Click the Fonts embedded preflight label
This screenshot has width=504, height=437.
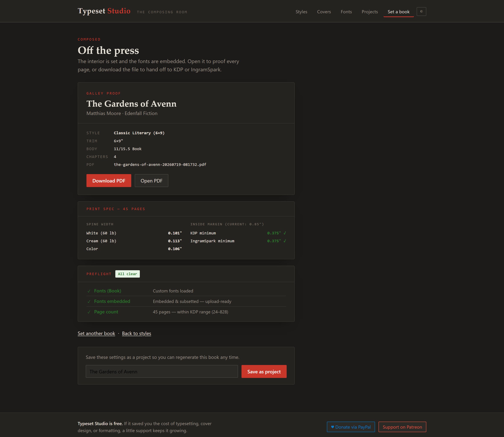click(x=112, y=301)
